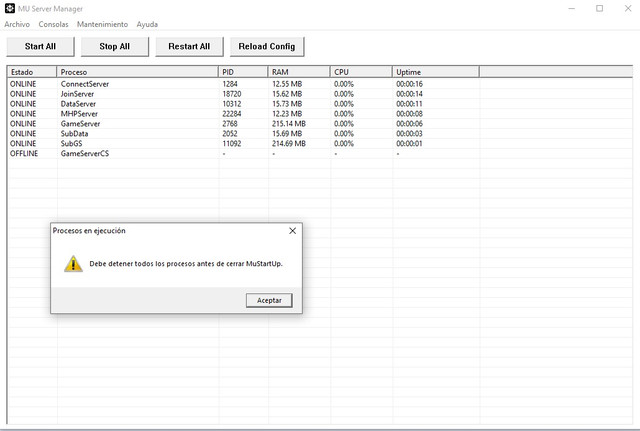Select the SubData process row
This screenshot has width=640, height=431.
click(320, 134)
